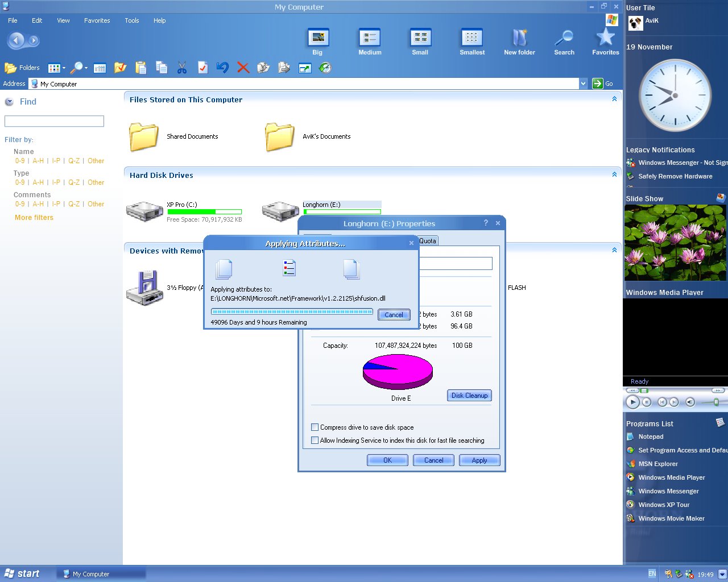Click Next track in Media Player
728x582 pixels.
[674, 402]
